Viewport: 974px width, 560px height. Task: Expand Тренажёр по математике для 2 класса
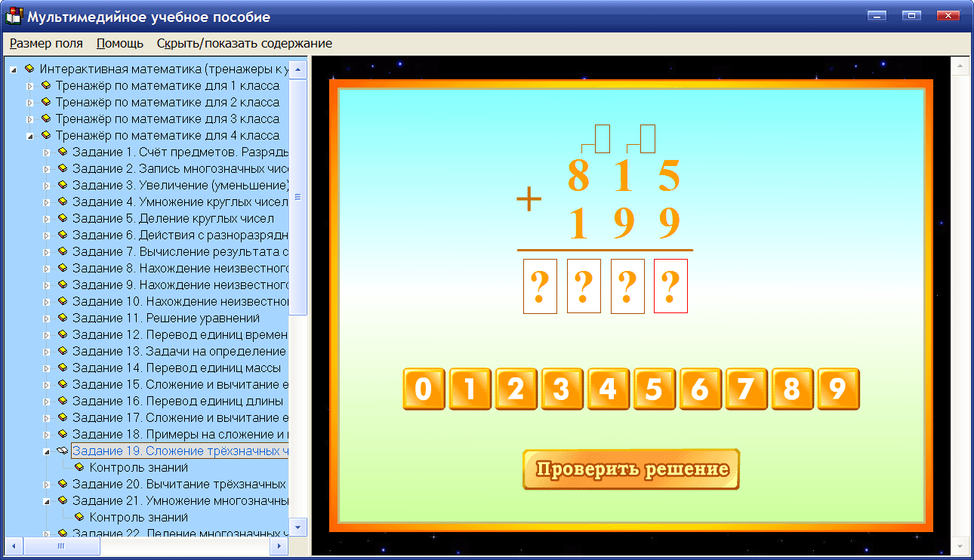coord(30,103)
